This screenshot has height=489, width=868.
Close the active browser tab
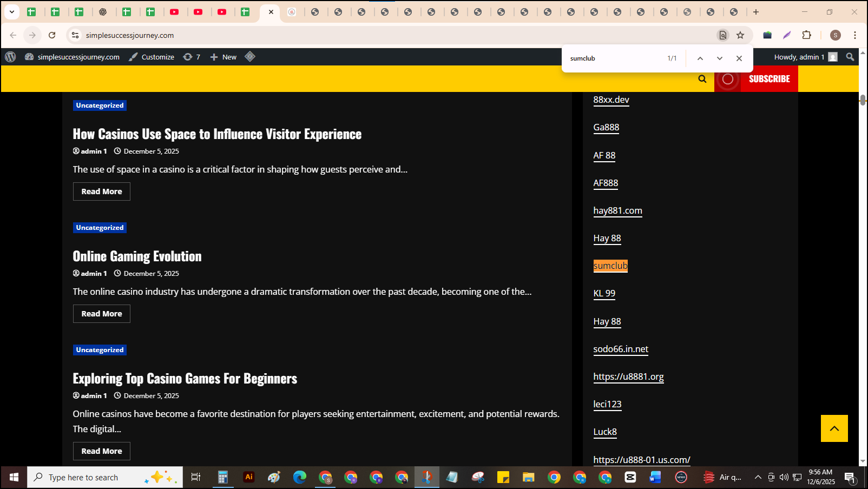[x=271, y=12]
